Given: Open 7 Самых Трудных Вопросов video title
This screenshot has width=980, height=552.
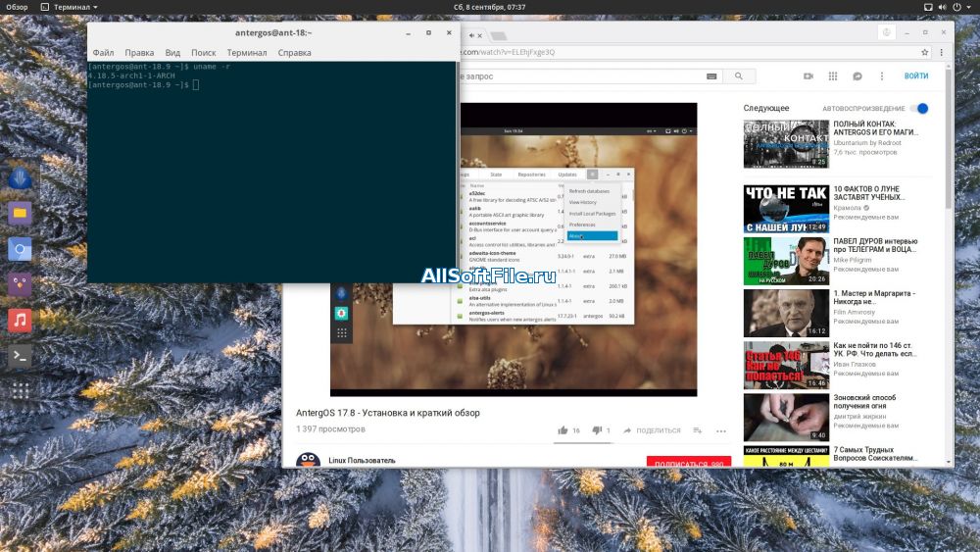Looking at the screenshot, I should coord(875,454).
